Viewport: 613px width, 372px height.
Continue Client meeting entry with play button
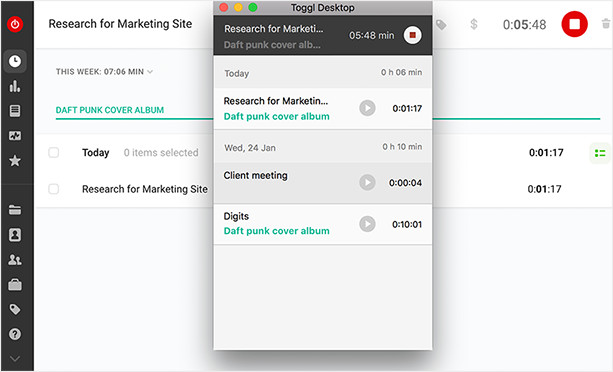(367, 182)
